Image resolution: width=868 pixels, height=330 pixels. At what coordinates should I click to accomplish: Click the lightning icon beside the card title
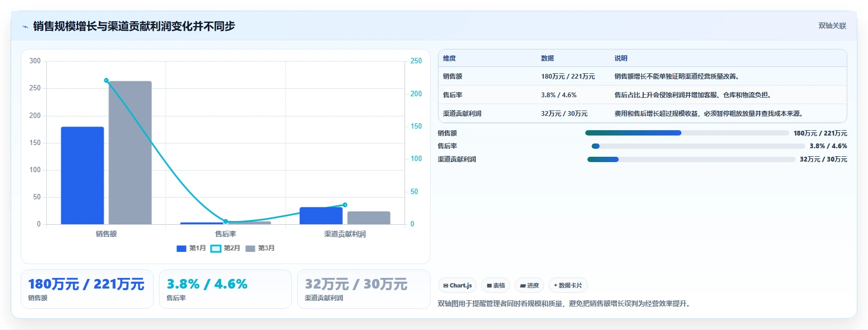point(25,27)
